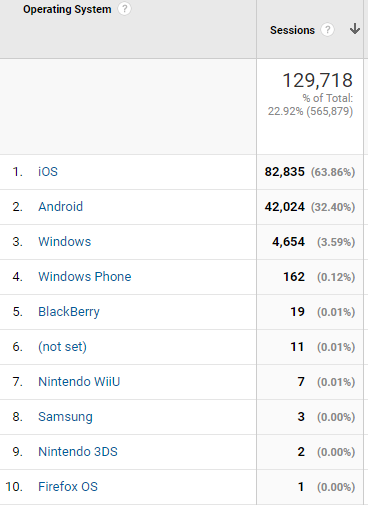The width and height of the screenshot is (368, 506).
Task: Click the Nintendo 3DS link
Action: [78, 452]
